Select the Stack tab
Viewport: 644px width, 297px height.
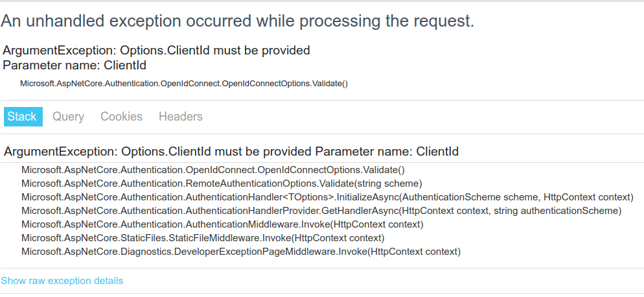[22, 117]
